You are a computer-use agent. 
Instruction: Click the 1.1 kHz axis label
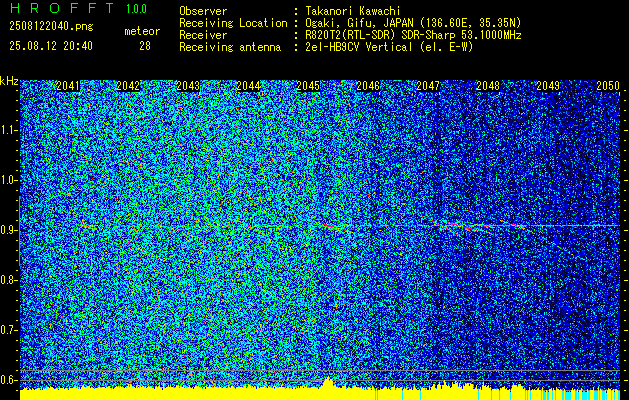tap(9, 130)
